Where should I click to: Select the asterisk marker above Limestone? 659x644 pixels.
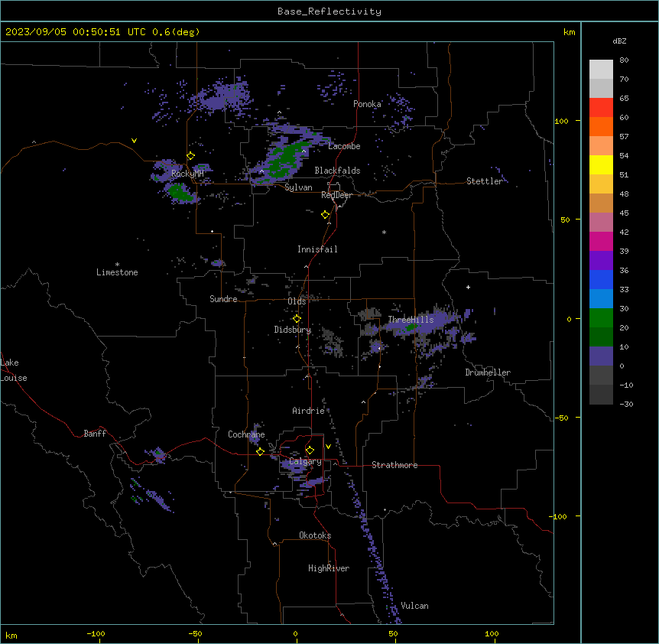point(117,265)
